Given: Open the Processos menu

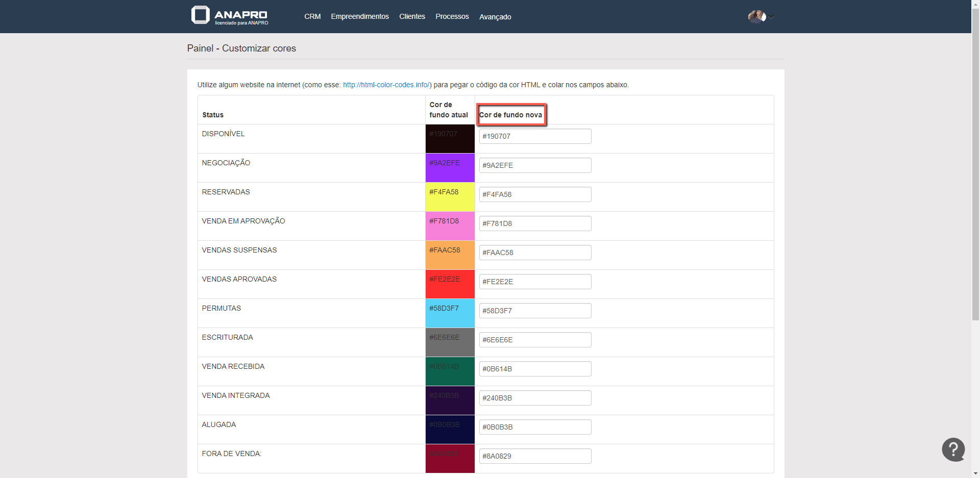Looking at the screenshot, I should click(x=452, y=17).
